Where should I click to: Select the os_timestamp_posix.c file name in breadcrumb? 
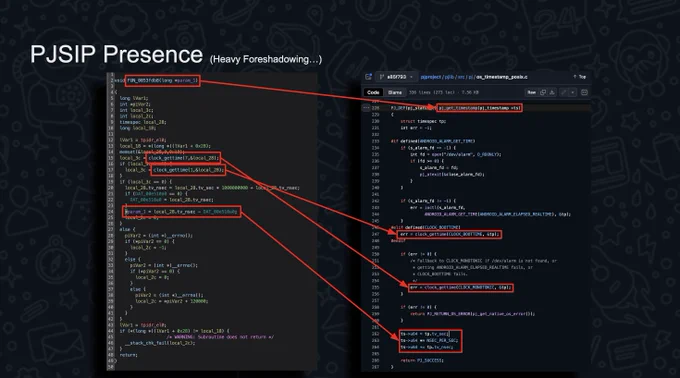502,77
